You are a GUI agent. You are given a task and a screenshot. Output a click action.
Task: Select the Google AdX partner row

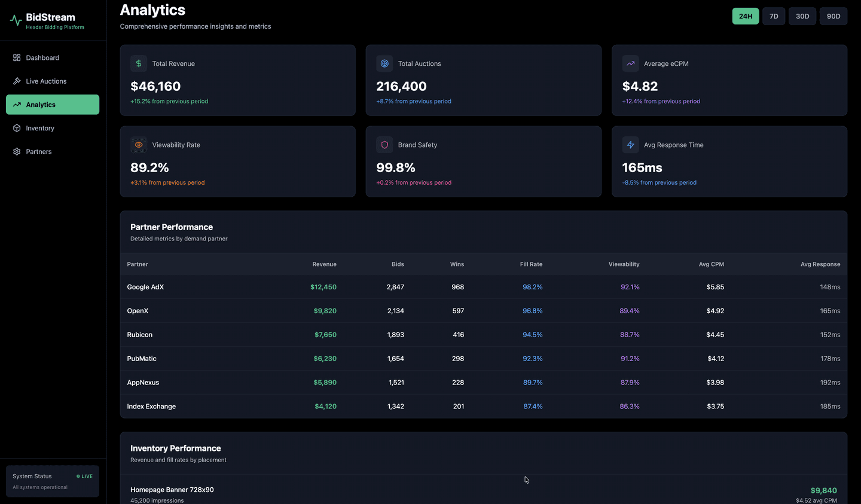[145, 287]
